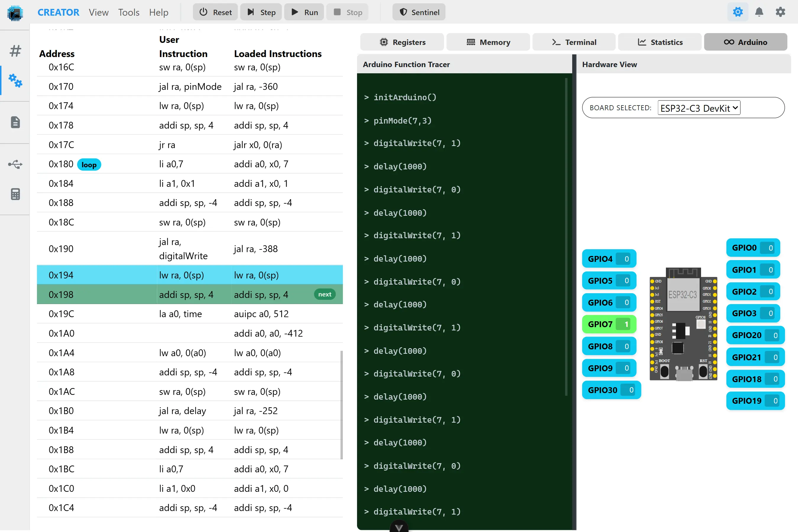This screenshot has height=532, width=798.
Task: Toggle the active GPIO7 pin
Action: coord(609,324)
